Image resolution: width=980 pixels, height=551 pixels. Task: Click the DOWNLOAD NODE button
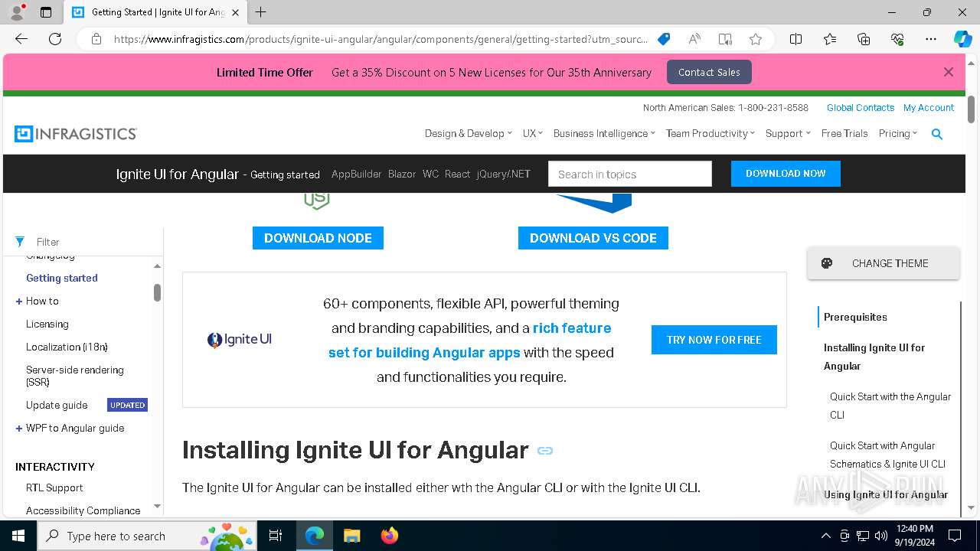pos(318,238)
